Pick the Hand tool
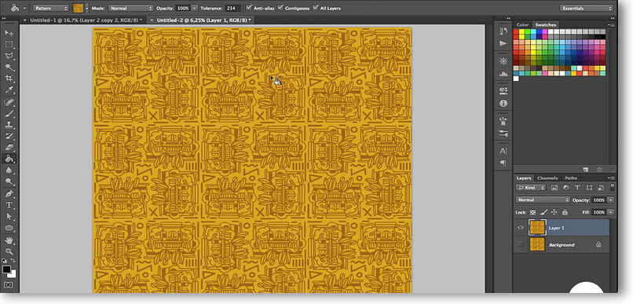The image size is (644, 304). coord(9,240)
